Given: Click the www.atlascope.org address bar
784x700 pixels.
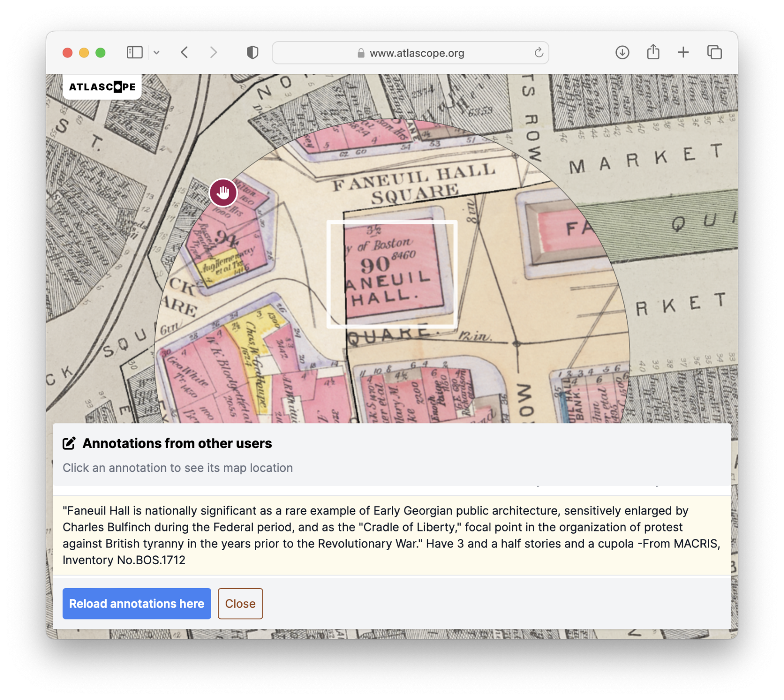Looking at the screenshot, I should (410, 53).
